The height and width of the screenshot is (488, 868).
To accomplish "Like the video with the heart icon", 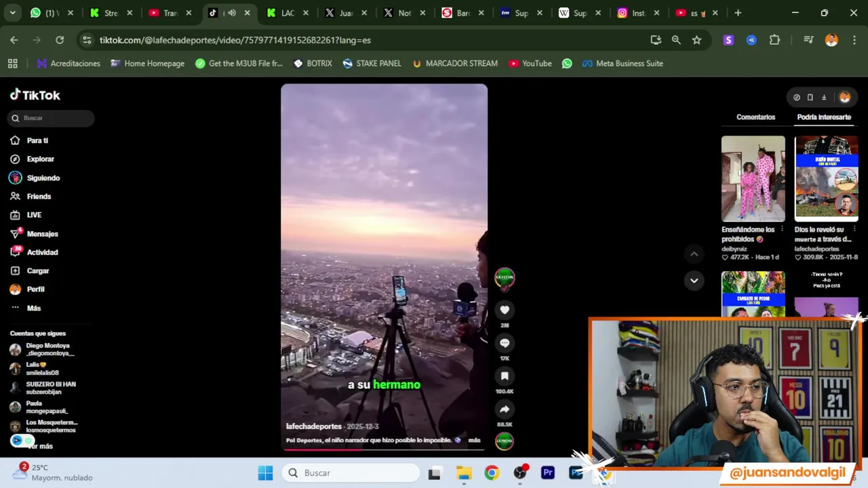I will (x=505, y=310).
